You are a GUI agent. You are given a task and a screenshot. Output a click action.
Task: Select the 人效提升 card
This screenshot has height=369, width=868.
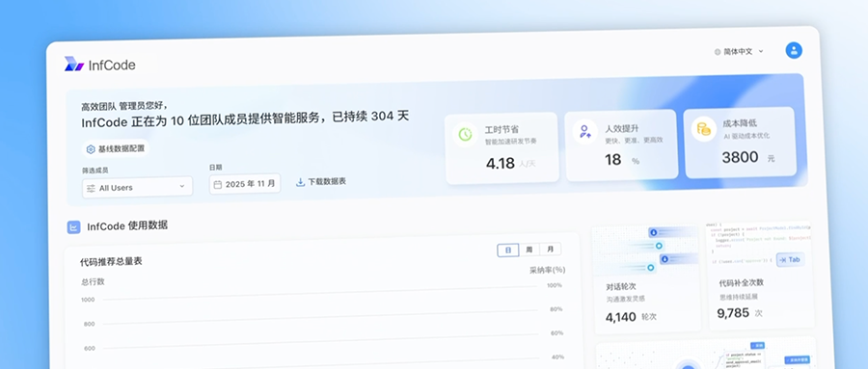pyautogui.click(x=622, y=145)
